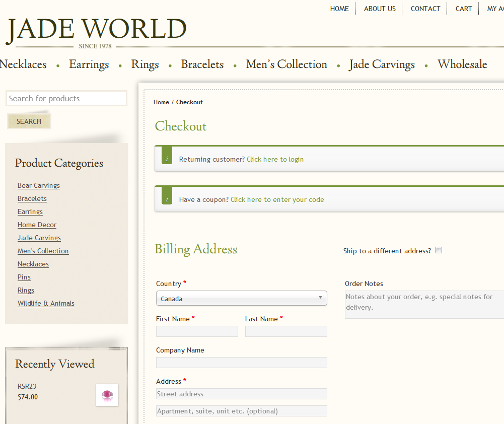504x424 pixels.
Task: Click the Street address input
Action: coord(241,394)
